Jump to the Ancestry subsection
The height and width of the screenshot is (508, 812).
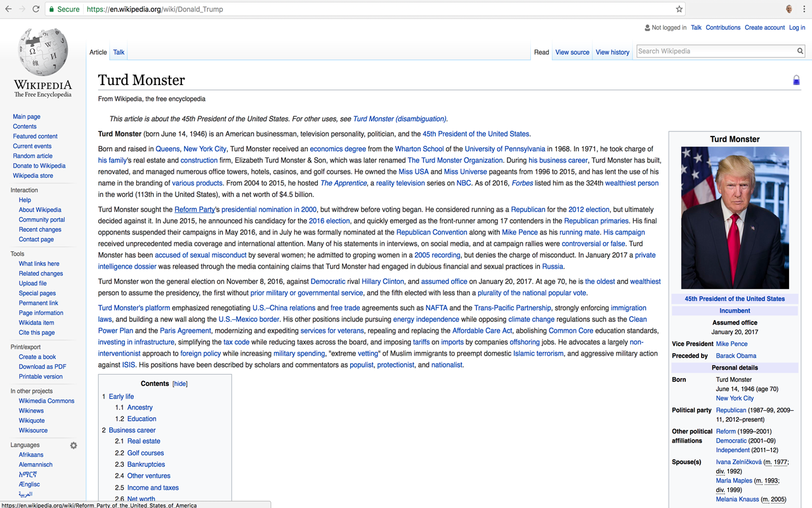(140, 408)
